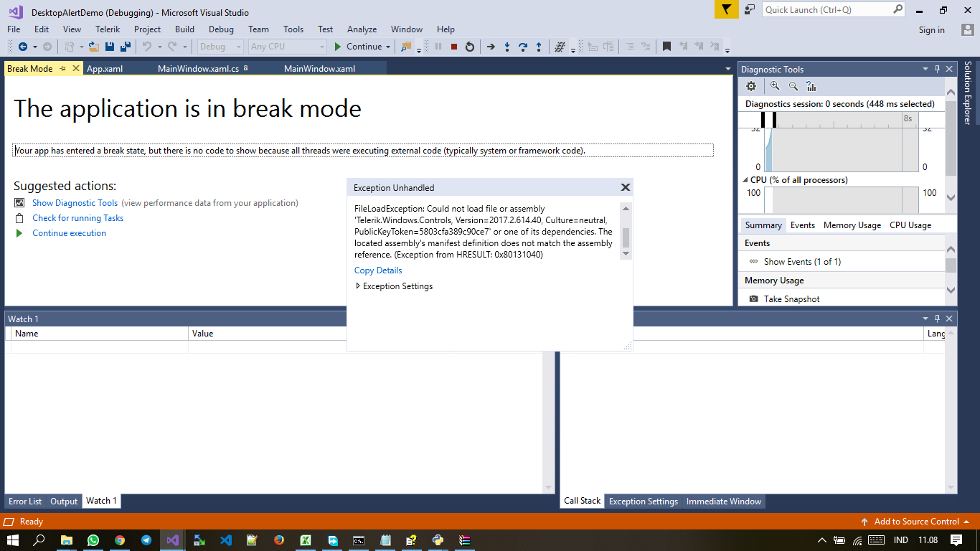Click the Step Over debug icon
The height and width of the screenshot is (551, 980).
pyautogui.click(x=523, y=47)
